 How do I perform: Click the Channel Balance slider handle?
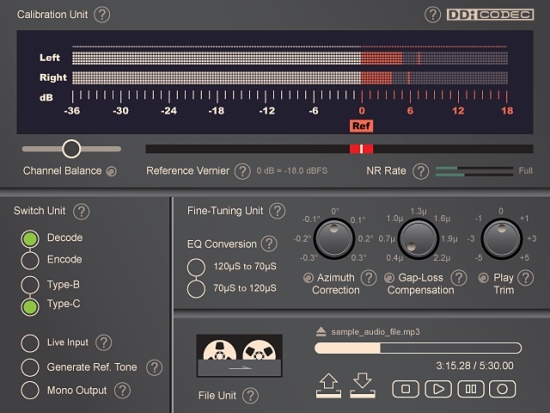(72, 149)
